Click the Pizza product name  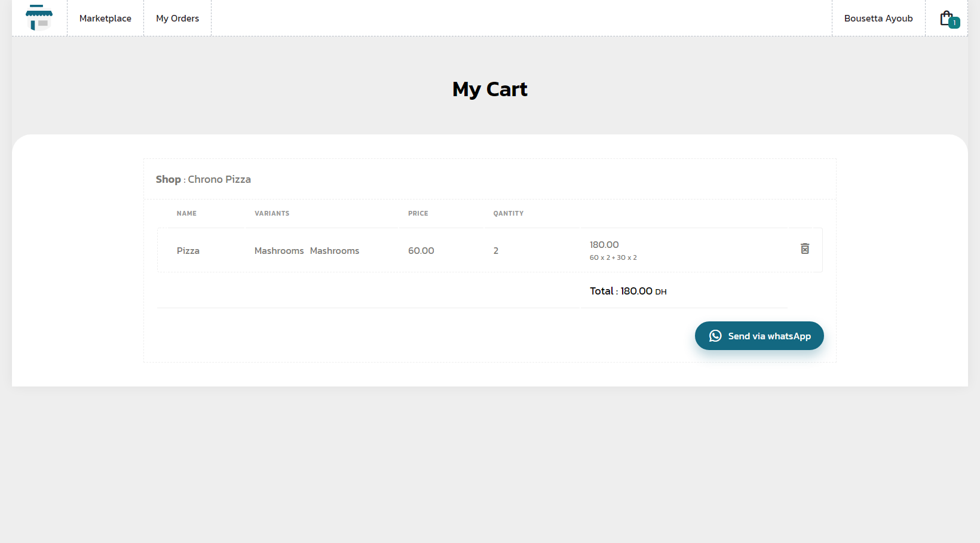[188, 251]
